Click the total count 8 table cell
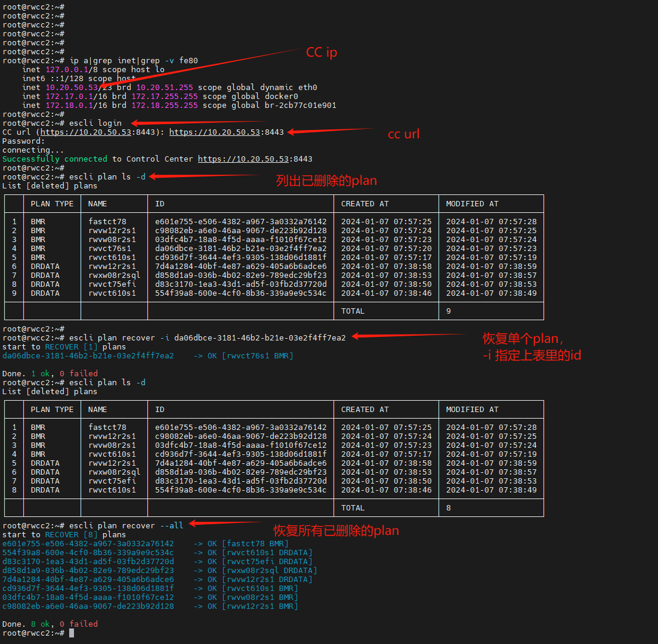This screenshot has width=658, height=644. 449,508
